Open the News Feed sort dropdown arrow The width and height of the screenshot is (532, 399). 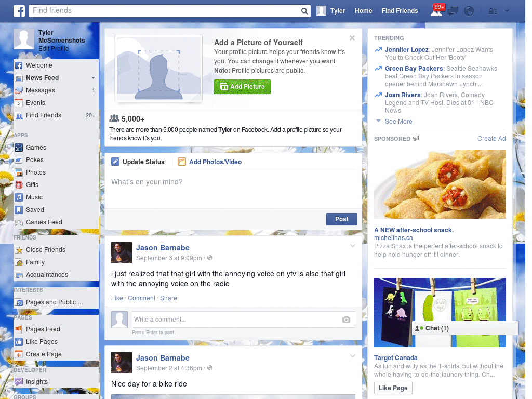tap(93, 78)
